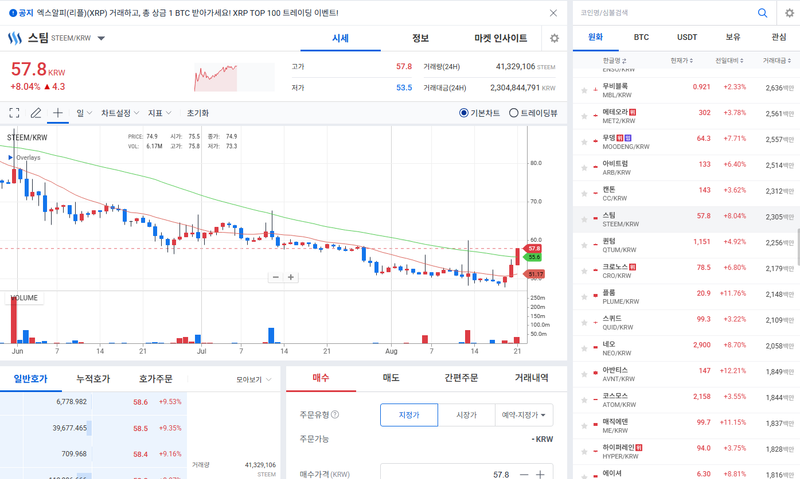Select the 보유 holdings tab
The height and width of the screenshot is (479, 800).
[x=733, y=37]
